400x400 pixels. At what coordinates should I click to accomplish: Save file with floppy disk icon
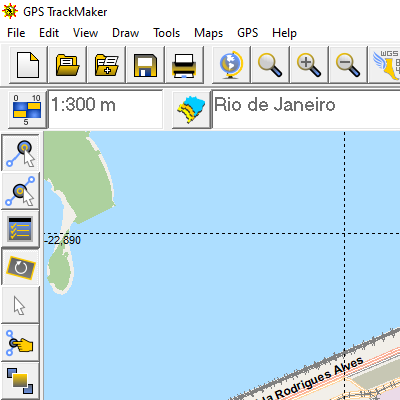click(x=145, y=65)
